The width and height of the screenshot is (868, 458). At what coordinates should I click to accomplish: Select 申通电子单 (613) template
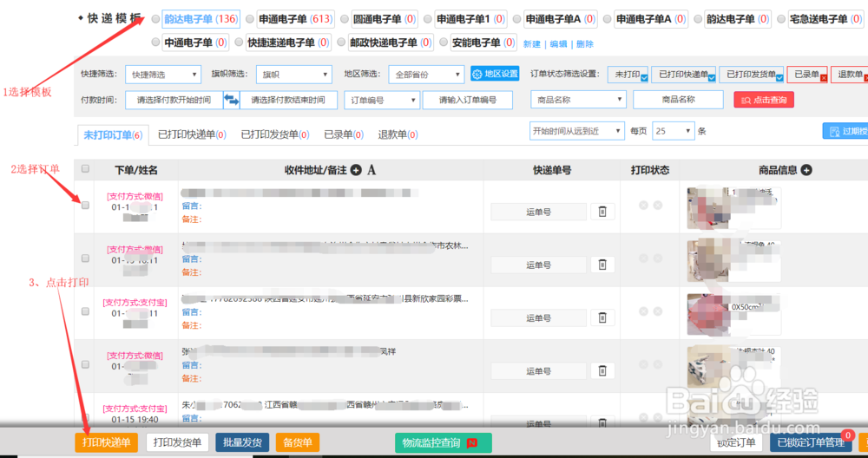(250, 19)
